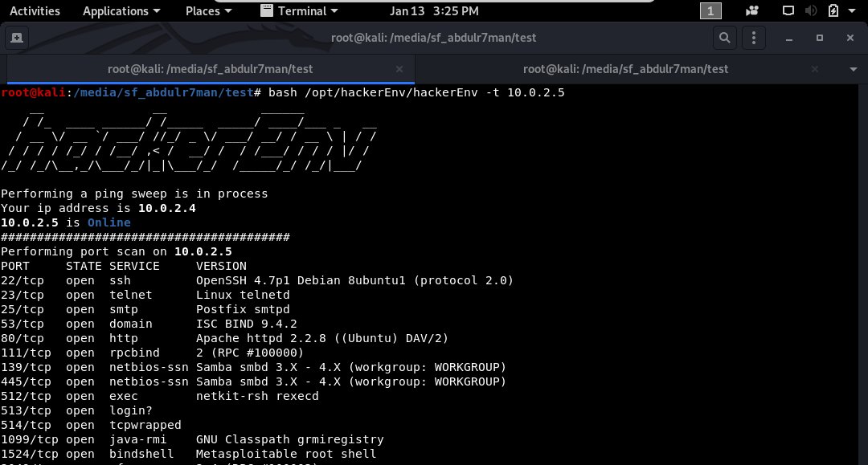Click 'Your ip address is 10.0.2.4'
This screenshot has width=868, height=465.
tap(98, 208)
